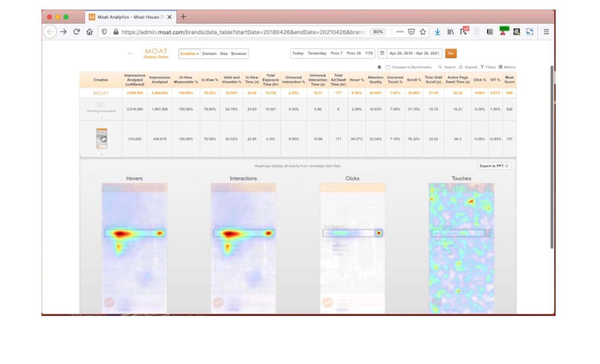Click the Export to PPT button

(x=495, y=166)
